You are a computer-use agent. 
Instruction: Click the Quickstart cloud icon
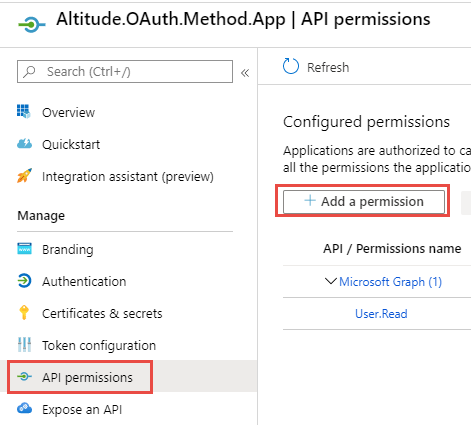point(24,144)
